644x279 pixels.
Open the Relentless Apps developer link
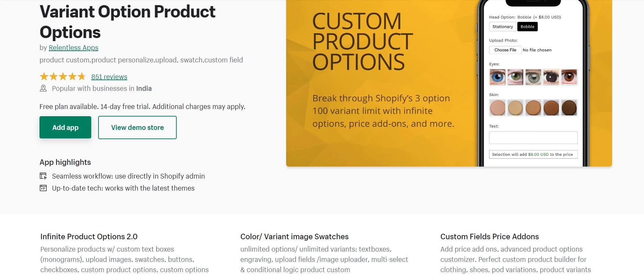(73, 48)
